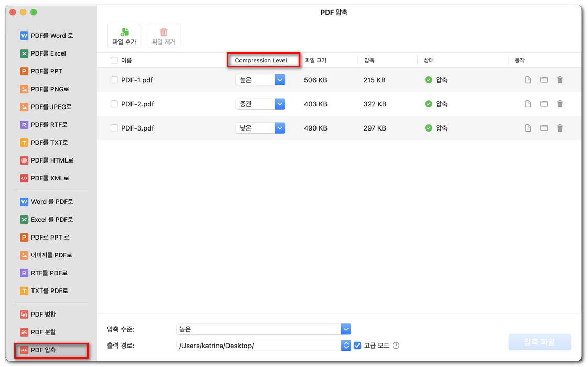Image resolution: width=588 pixels, height=367 pixels.
Task: Click the 파일 제거 button
Action: (x=164, y=36)
